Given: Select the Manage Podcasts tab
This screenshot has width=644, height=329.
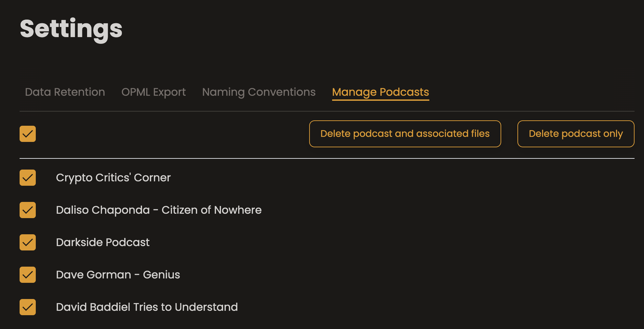Looking at the screenshot, I should click(x=380, y=92).
